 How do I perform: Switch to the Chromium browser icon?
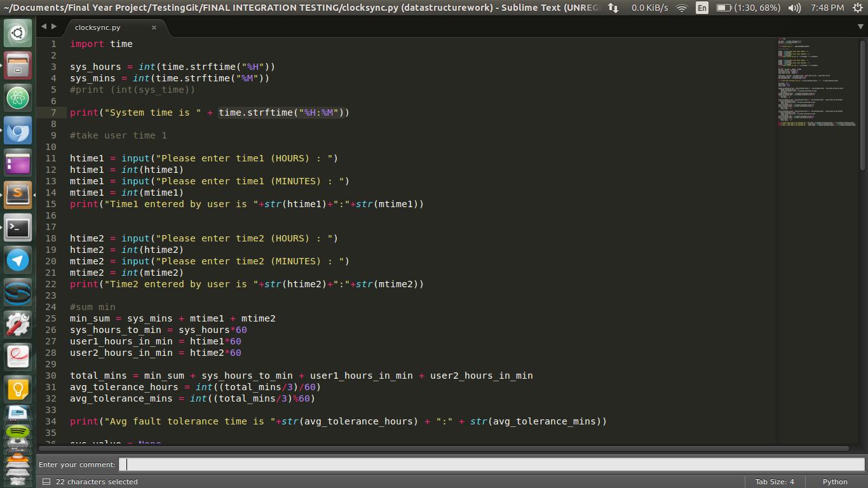18,131
